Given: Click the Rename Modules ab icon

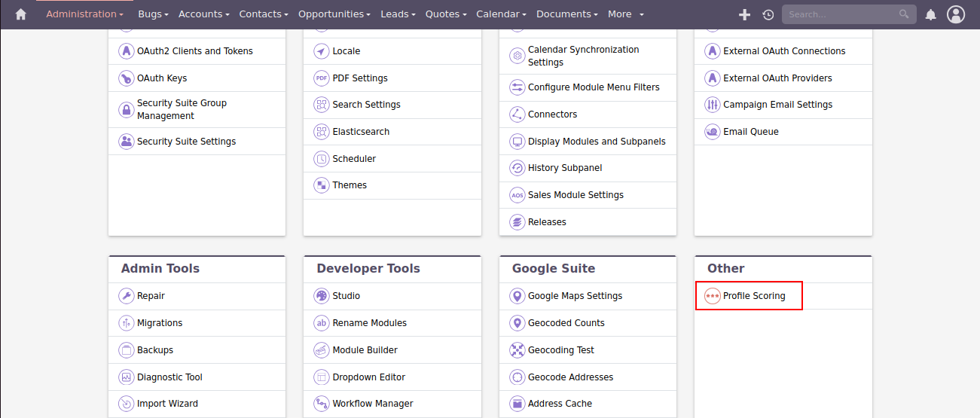Looking at the screenshot, I should [x=322, y=323].
